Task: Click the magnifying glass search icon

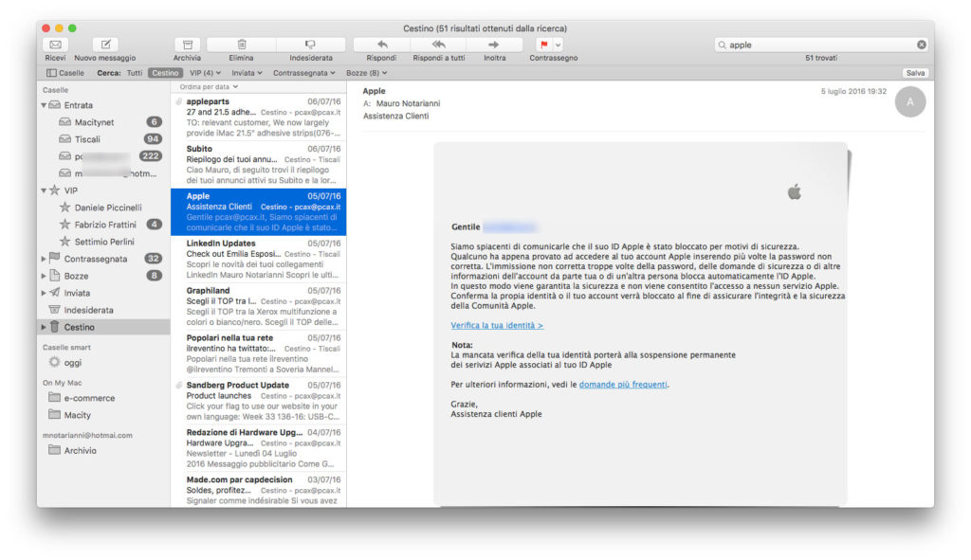Action: coord(722,45)
